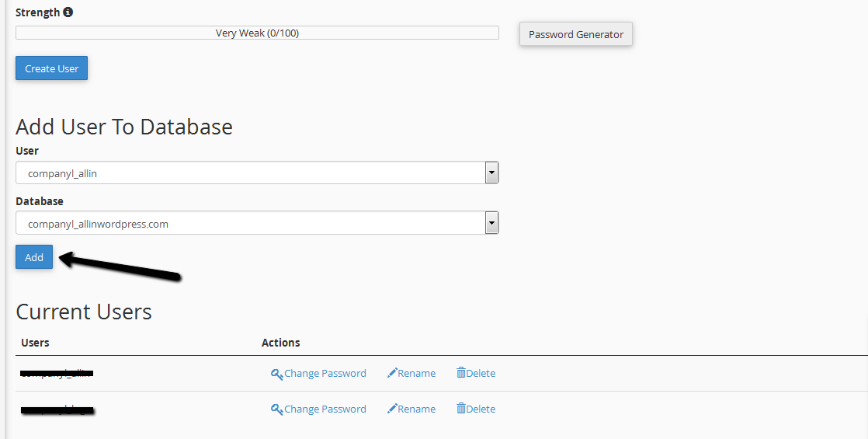Click Change Password for first user

[x=325, y=374]
